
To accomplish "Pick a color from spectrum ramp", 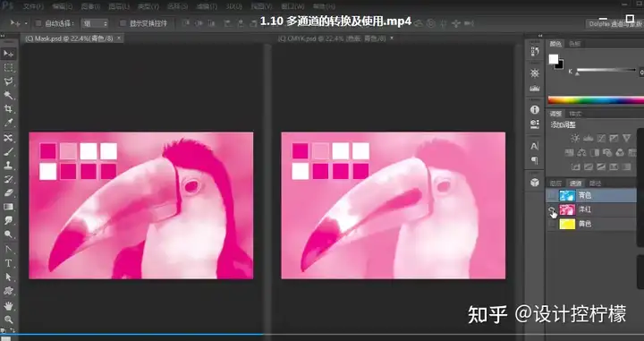I will pyautogui.click(x=596, y=100).
